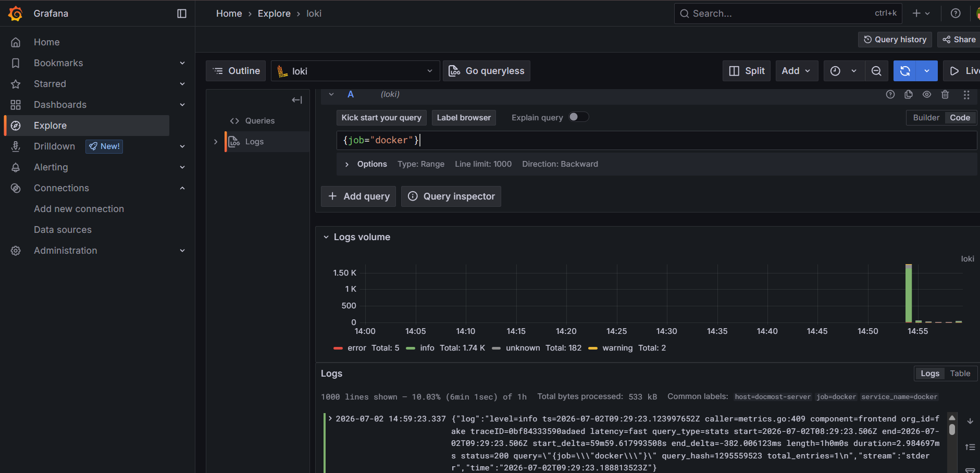Toggle the Explain query switch
The image size is (980, 473).
click(578, 117)
